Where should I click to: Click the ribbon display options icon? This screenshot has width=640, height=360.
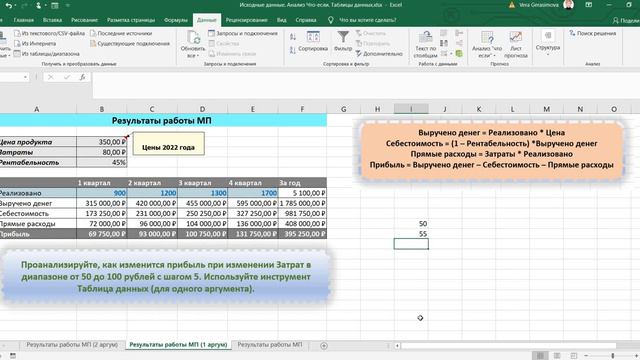tap(589, 5)
